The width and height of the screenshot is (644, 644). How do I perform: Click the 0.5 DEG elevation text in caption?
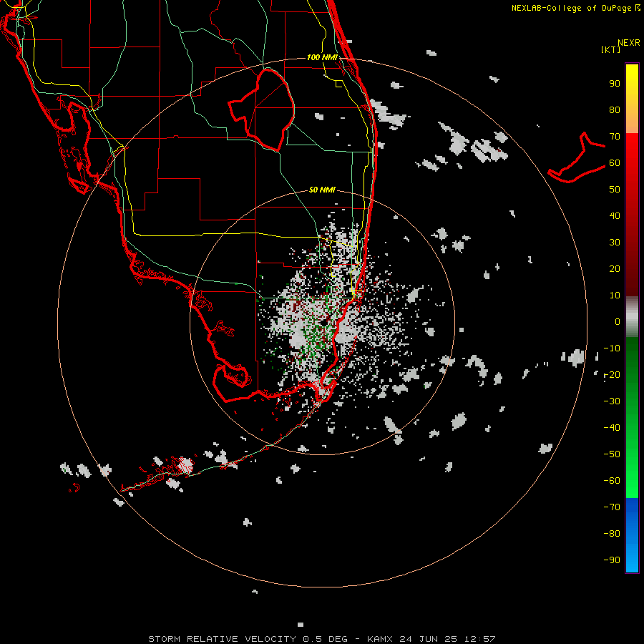(326, 639)
